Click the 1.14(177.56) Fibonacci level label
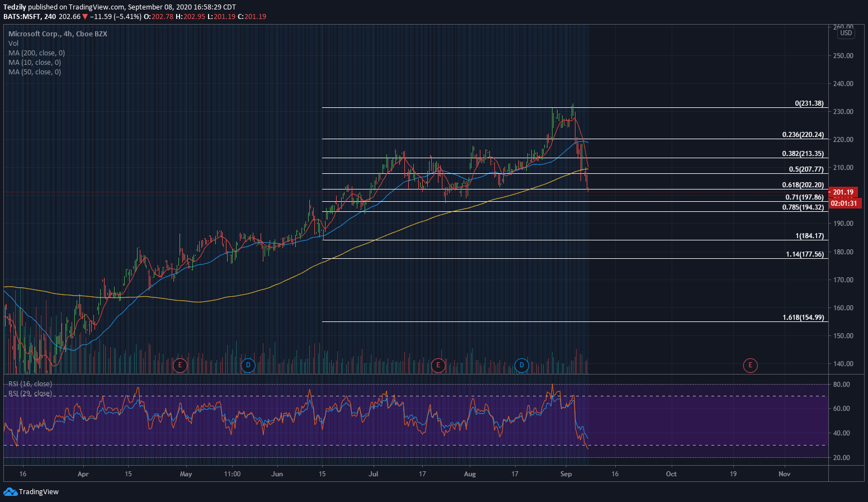The image size is (868, 502). pyautogui.click(x=805, y=254)
